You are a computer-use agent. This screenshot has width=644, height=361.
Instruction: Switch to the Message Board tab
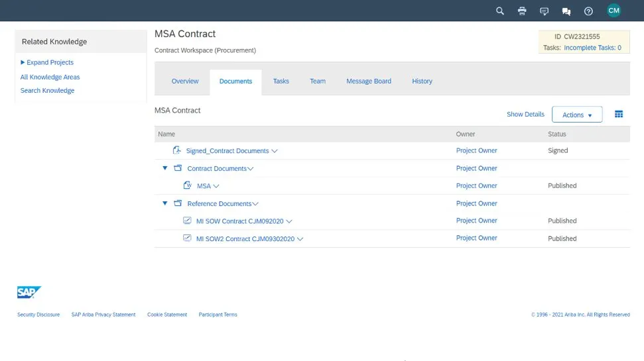pyautogui.click(x=368, y=81)
